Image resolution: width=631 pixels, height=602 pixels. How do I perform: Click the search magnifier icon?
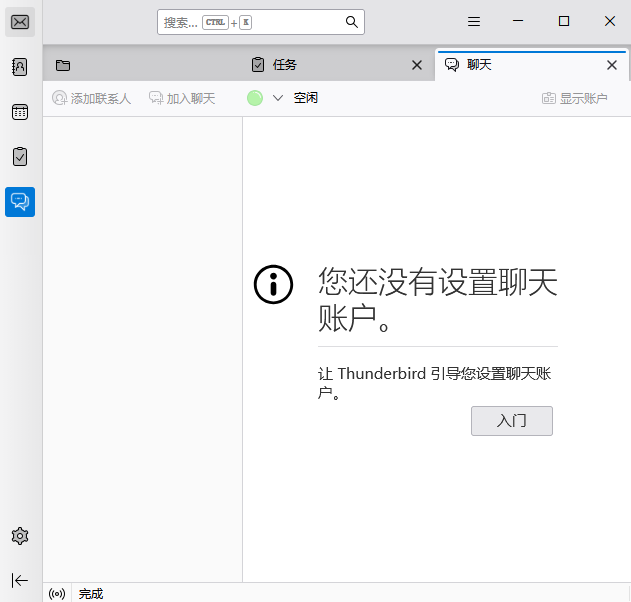pyautogui.click(x=352, y=22)
